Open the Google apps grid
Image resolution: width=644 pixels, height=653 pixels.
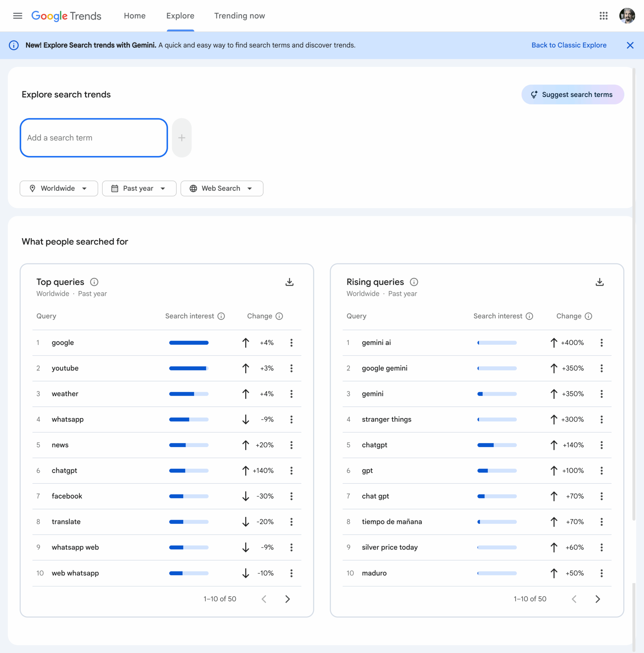(604, 16)
